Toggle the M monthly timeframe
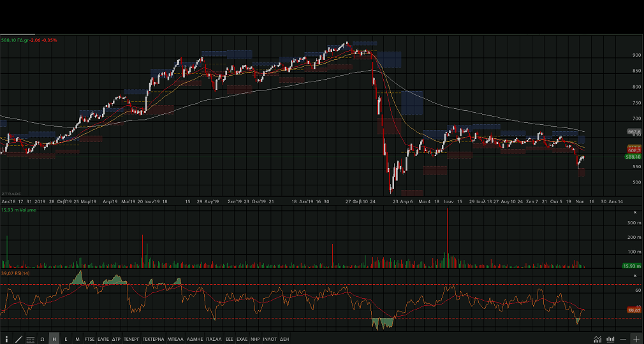Image resolution: width=644 pixels, height=344 pixels. click(77, 340)
